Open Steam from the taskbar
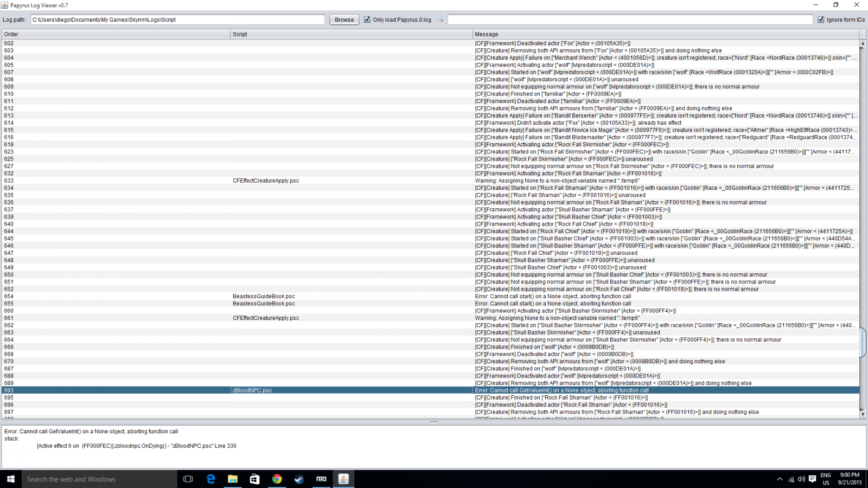The width and height of the screenshot is (868, 488). [299, 479]
